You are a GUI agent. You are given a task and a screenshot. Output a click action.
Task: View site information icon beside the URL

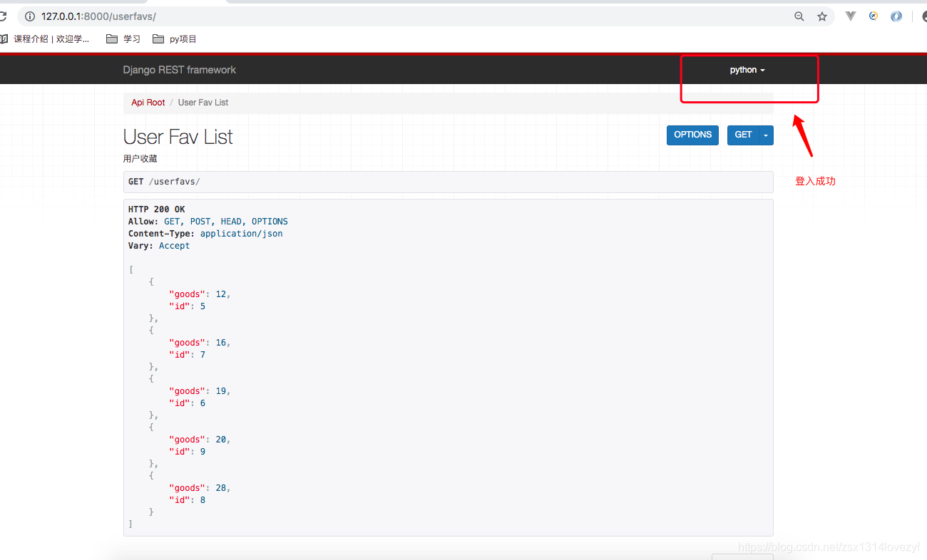[30, 16]
